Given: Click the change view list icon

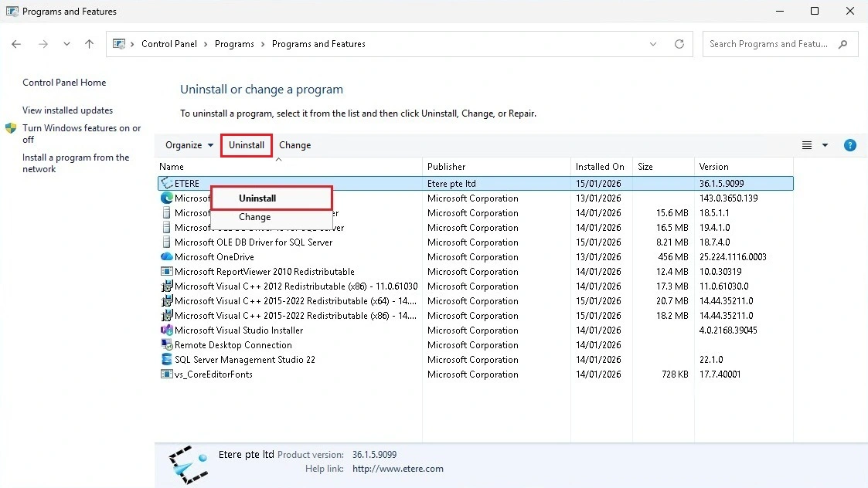Looking at the screenshot, I should click(x=807, y=145).
